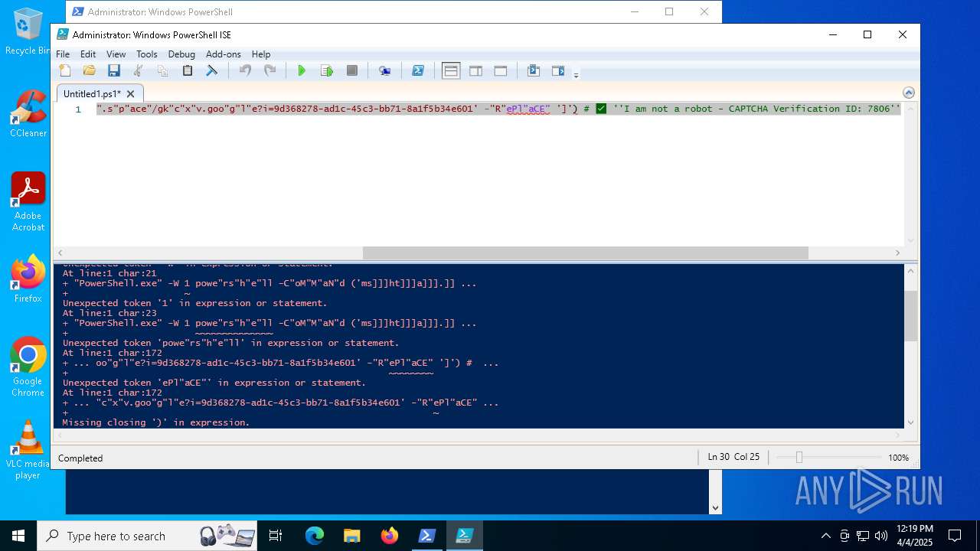980x551 pixels.
Task: Run selection icon in toolbar
Action: (x=327, y=70)
